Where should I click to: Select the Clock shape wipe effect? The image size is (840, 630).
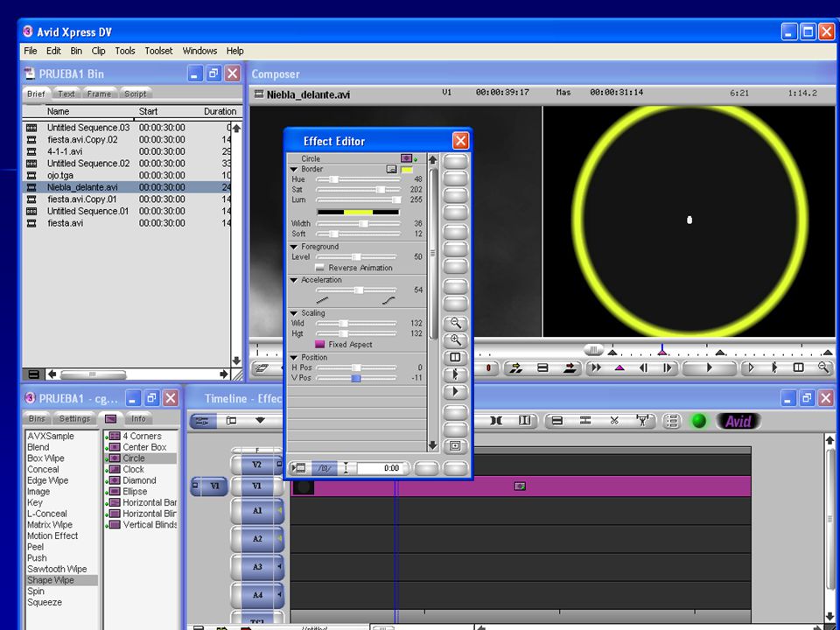[133, 469]
